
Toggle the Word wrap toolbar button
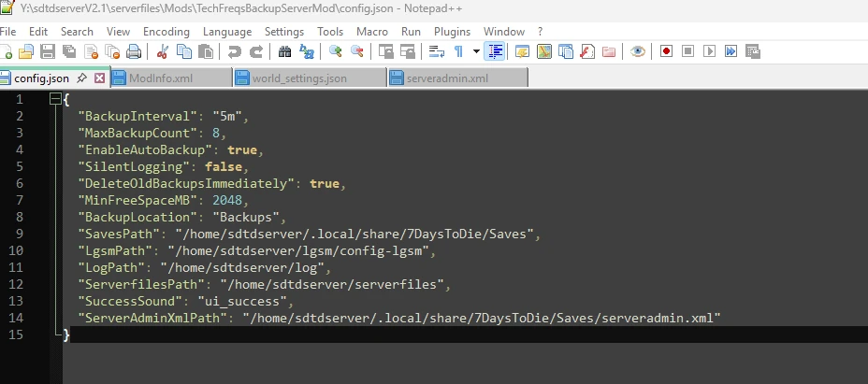pyautogui.click(x=437, y=51)
